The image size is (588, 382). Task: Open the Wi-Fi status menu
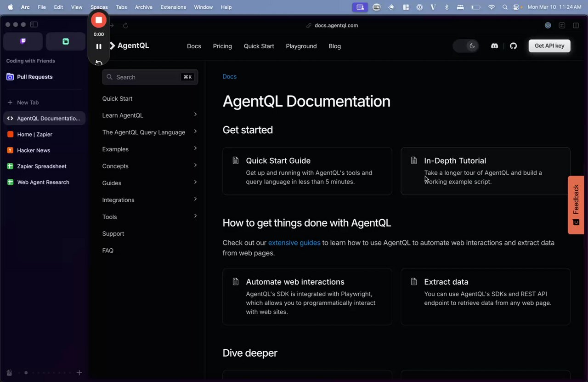pos(492,7)
